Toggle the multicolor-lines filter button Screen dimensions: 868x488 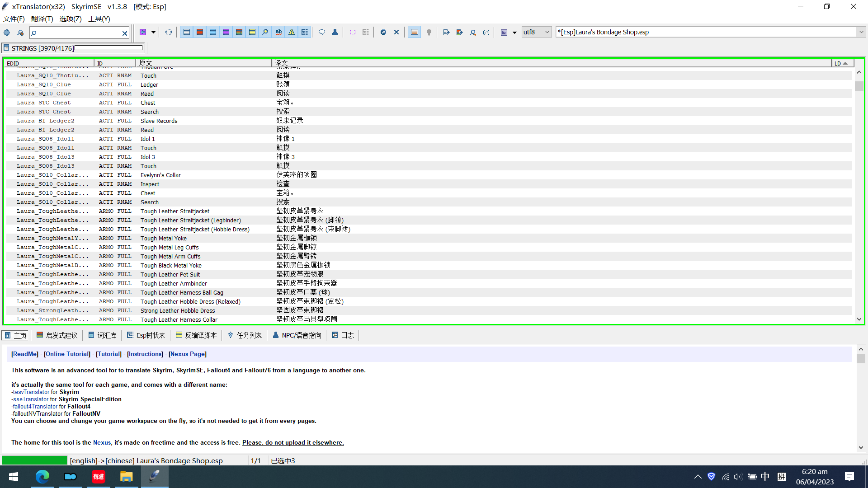pyautogui.click(x=239, y=32)
